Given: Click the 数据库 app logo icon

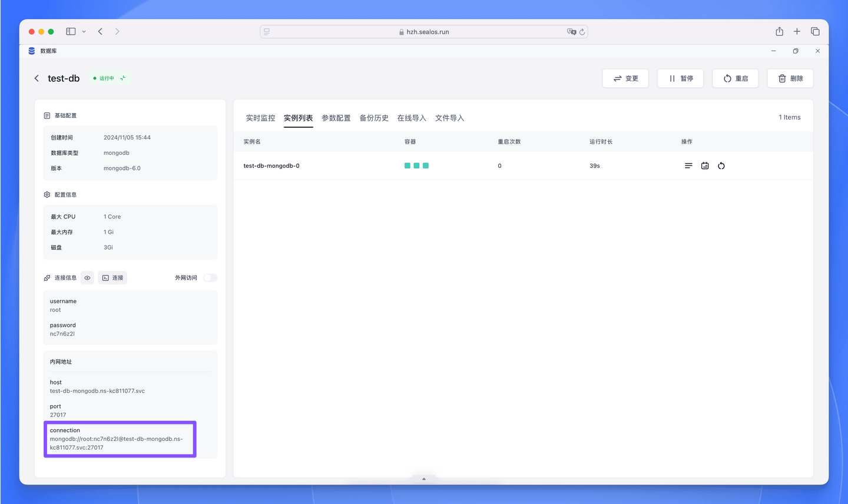Looking at the screenshot, I should [31, 51].
